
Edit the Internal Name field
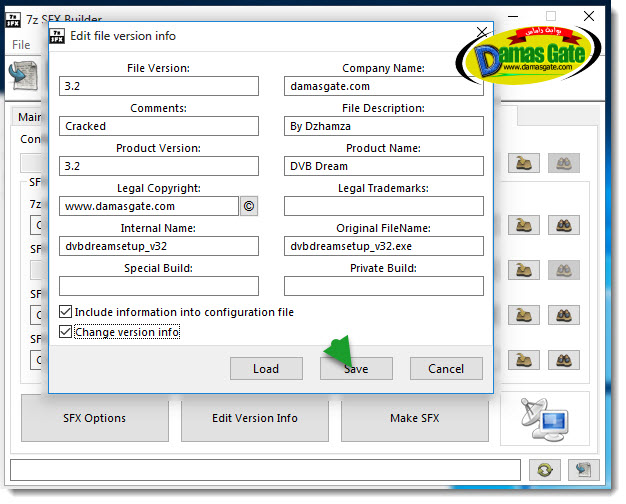pos(159,246)
